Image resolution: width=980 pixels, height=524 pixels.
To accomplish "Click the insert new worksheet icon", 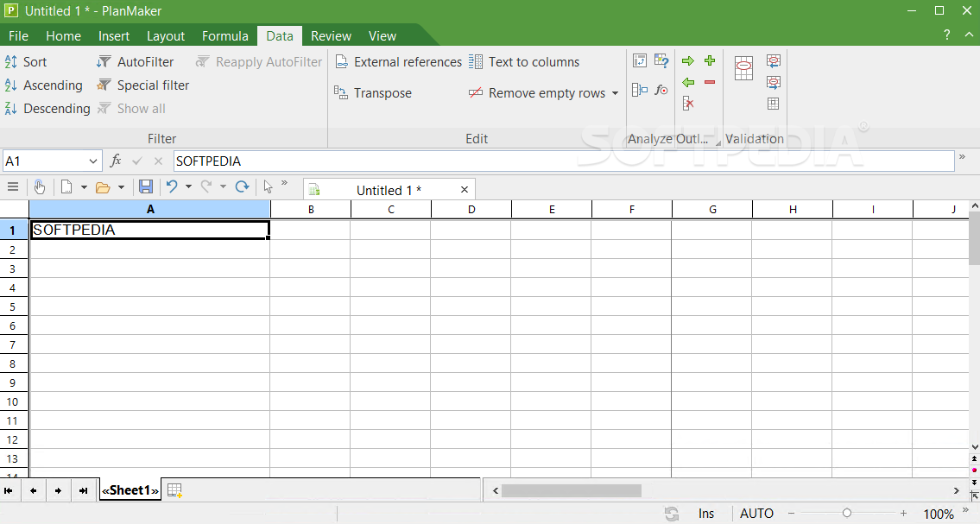I will click(x=175, y=490).
